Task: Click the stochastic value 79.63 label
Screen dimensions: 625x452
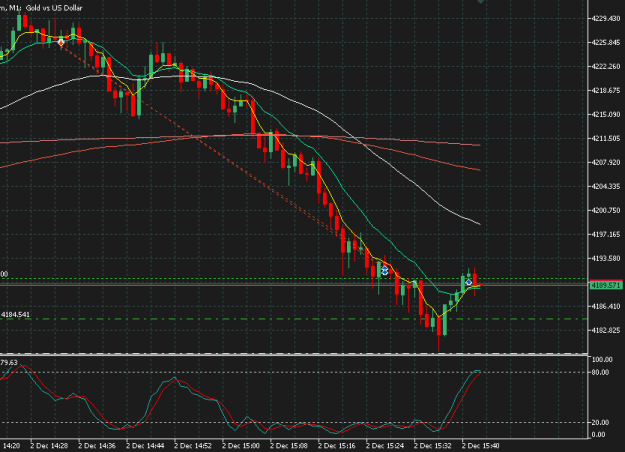Action: pos(9,362)
